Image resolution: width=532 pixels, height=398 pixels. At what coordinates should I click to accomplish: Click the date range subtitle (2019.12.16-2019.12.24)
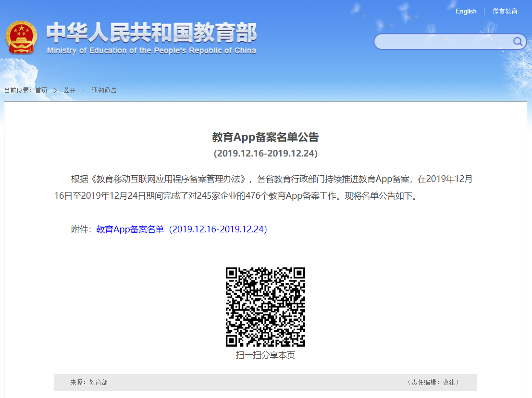[265, 154]
